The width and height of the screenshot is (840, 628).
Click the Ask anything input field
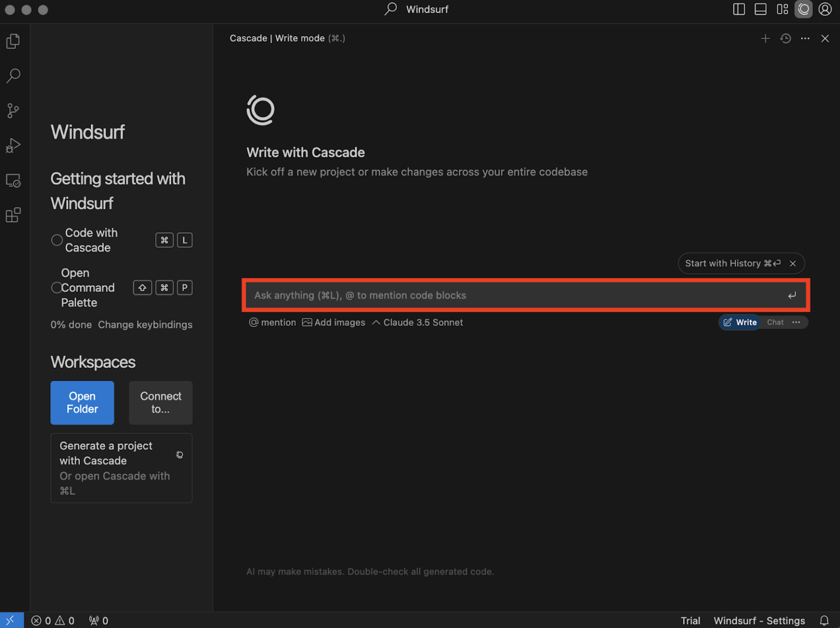pos(514,296)
